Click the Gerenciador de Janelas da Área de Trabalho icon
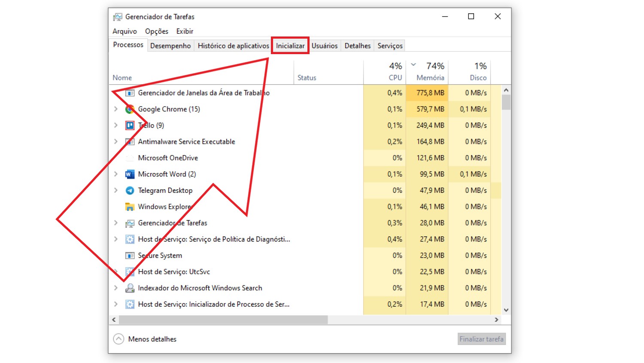This screenshot has height=363, width=644. point(130,93)
